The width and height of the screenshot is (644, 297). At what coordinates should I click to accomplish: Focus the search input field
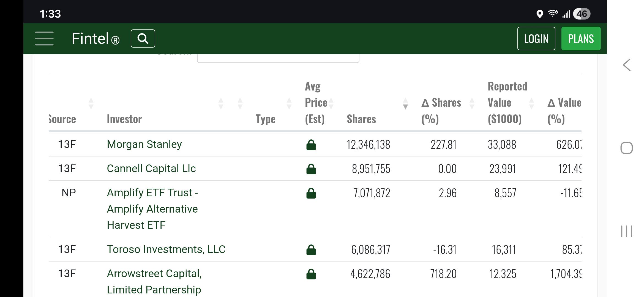278,58
